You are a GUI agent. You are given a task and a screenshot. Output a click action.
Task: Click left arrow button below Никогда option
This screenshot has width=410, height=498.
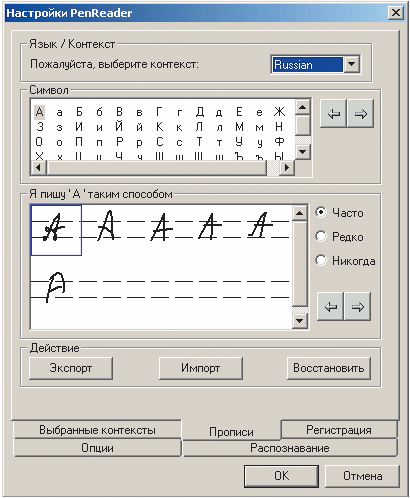(x=330, y=307)
